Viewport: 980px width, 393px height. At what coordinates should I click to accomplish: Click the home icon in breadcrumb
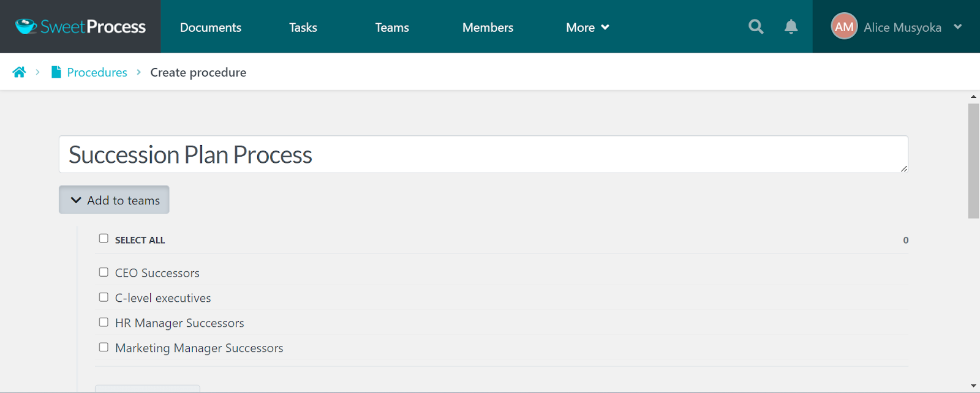pos(19,72)
